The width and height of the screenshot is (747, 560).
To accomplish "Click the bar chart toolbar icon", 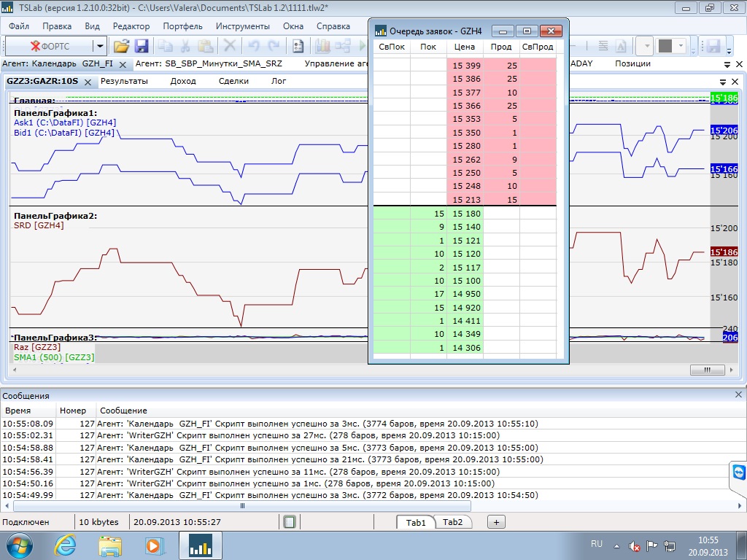I will click(322, 46).
